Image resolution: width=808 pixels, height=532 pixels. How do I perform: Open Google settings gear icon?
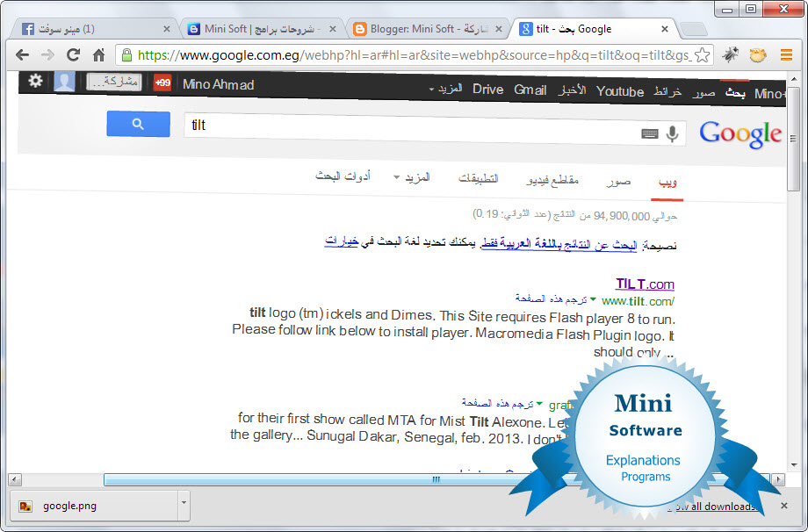pos(35,81)
